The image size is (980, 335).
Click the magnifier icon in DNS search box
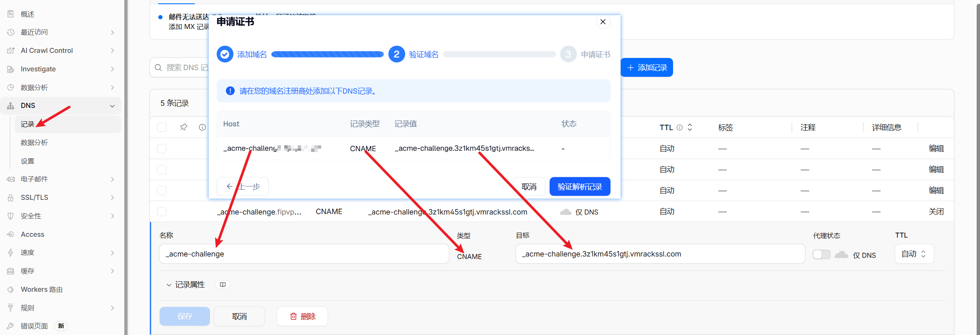click(x=158, y=68)
